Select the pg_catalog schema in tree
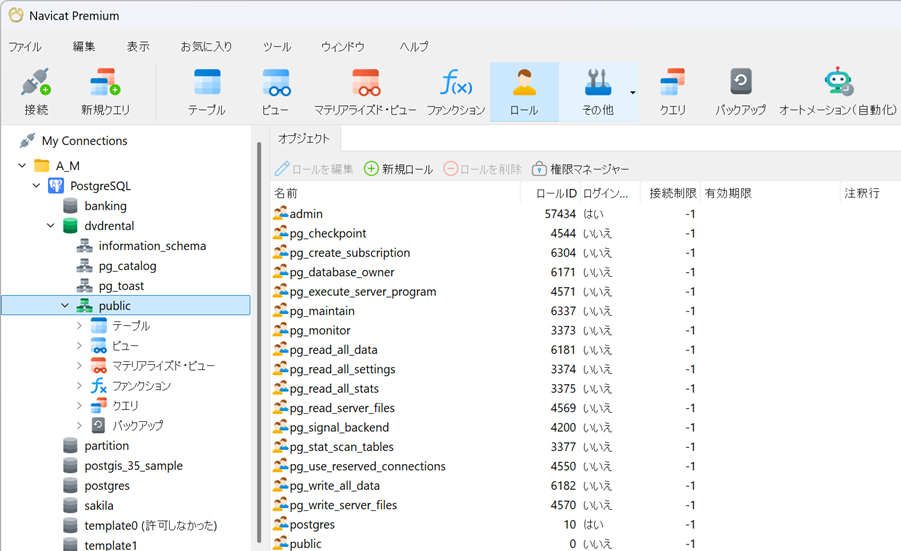This screenshot has width=901, height=551. click(x=127, y=266)
